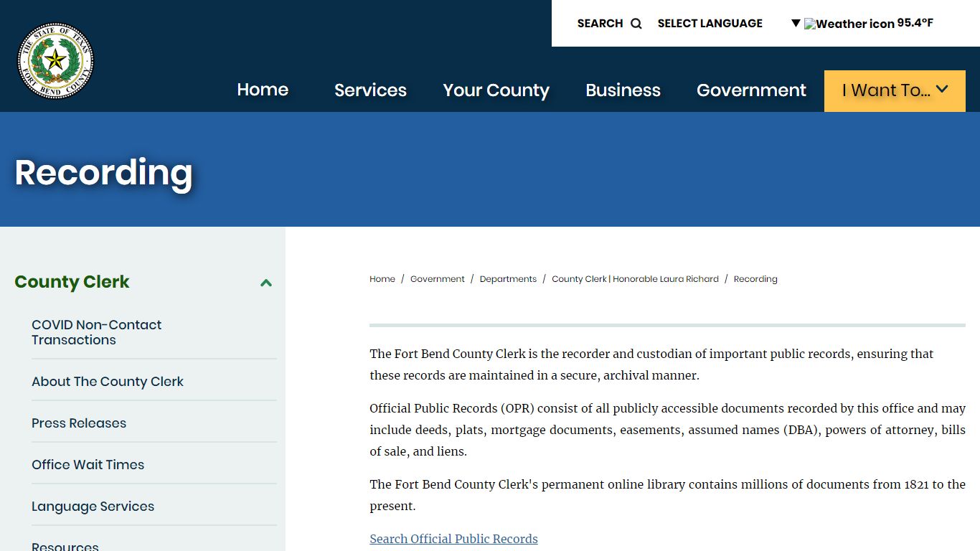Open Press Releases sidebar link
The height and width of the screenshot is (551, 980).
pyautogui.click(x=79, y=423)
